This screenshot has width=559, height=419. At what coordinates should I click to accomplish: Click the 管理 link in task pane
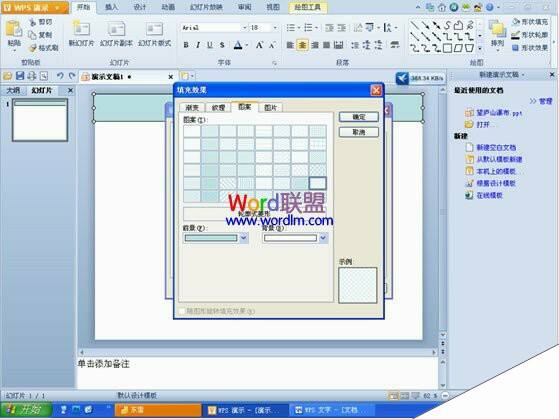click(545, 101)
